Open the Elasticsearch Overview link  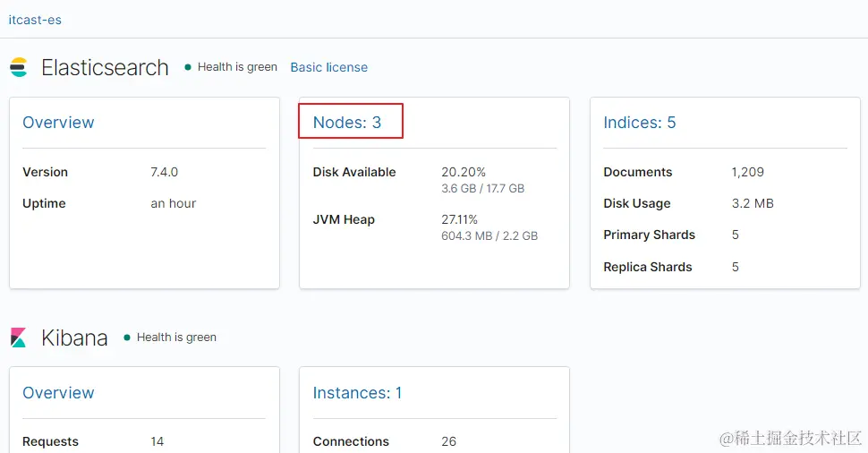[x=58, y=123]
